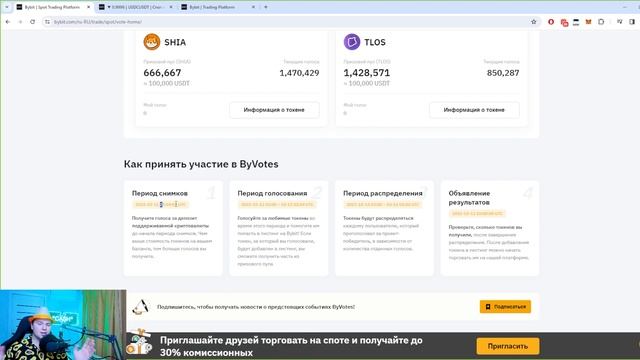View site information icon in address bar

(x=48, y=22)
